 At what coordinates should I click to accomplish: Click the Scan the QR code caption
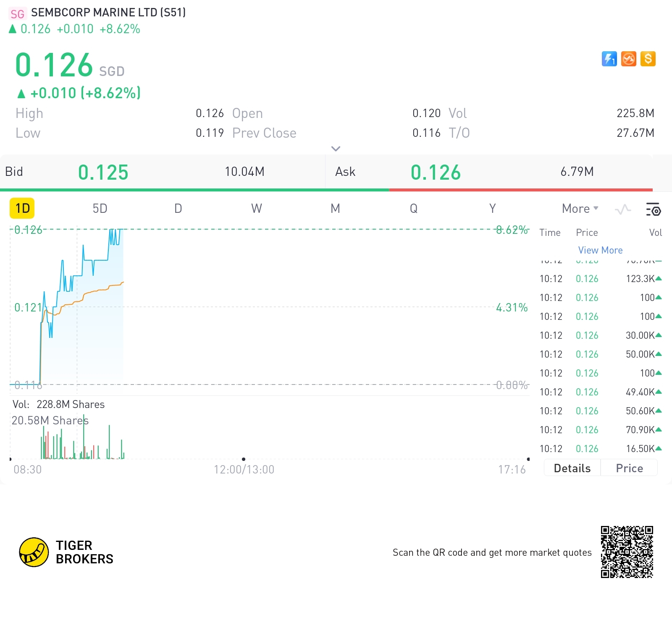pyautogui.click(x=492, y=552)
